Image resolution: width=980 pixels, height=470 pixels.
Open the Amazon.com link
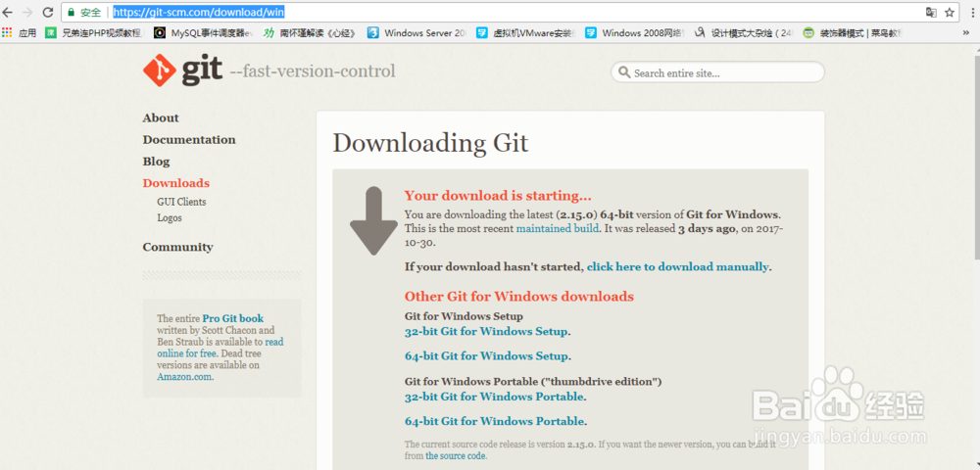click(x=184, y=377)
